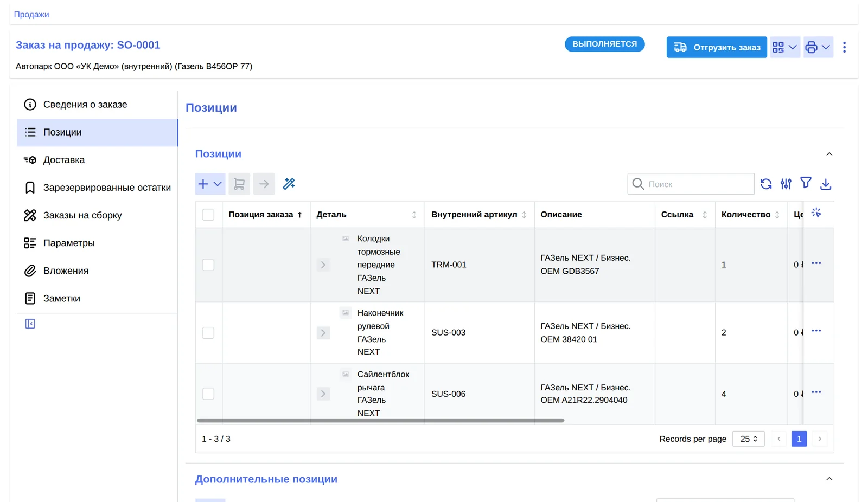Click the shopping cart toolbar icon
This screenshot has height=502, width=868.
pos(239,184)
